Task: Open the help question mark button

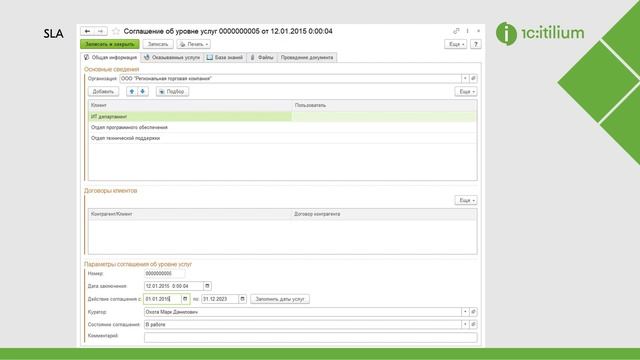Action: coord(476,44)
